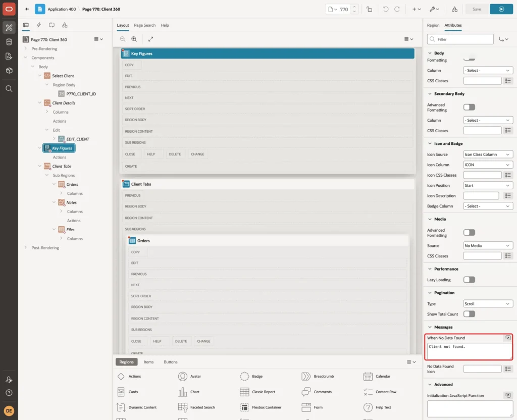Click the When No Data Found textarea
Viewport: 517px width, 420px height.
click(x=470, y=351)
